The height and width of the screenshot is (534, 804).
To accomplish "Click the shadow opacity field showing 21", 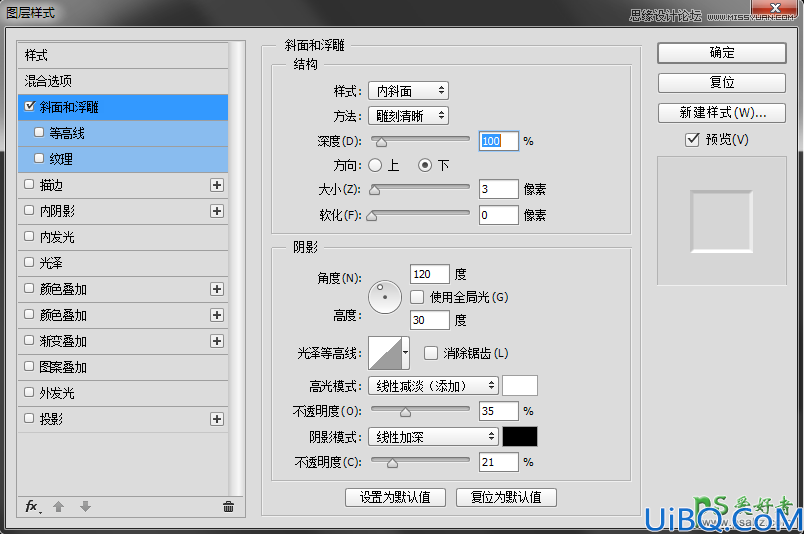I will tap(498, 462).
